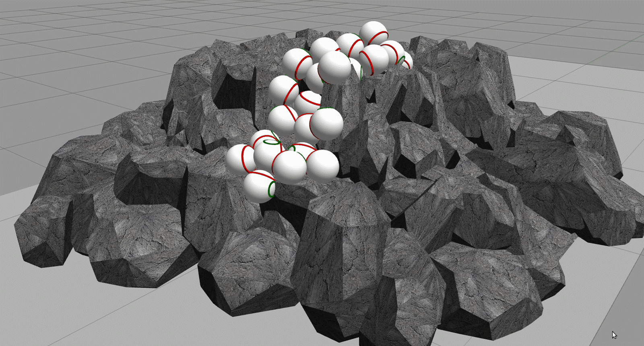Image resolution: width=644 pixels, height=346 pixels.
Task: Select the front-center sphere of the bottom cluster
Action: point(289,167)
